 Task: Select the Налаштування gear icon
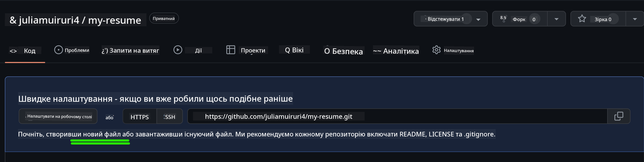coord(437,50)
